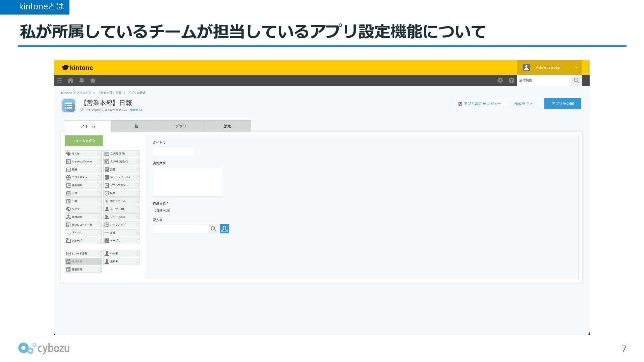Image resolution: width=644 pixels, height=362 pixels.
Task: Click the magnifier icon in 記入者 field
Action: [213, 229]
